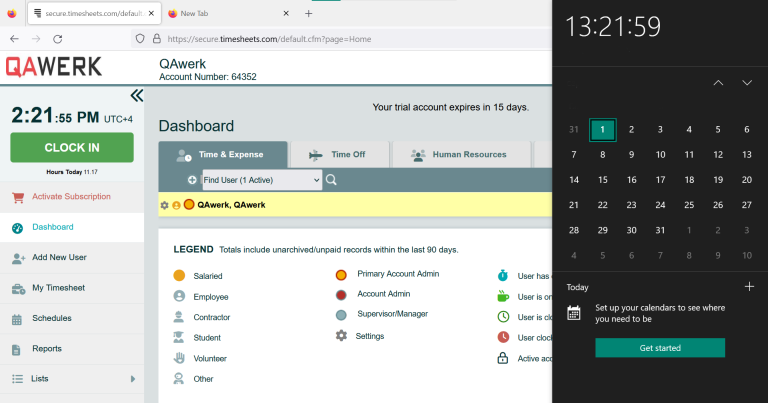This screenshot has height=403, width=768.
Task: Click the Schedules calendar icon
Action: 18,319
